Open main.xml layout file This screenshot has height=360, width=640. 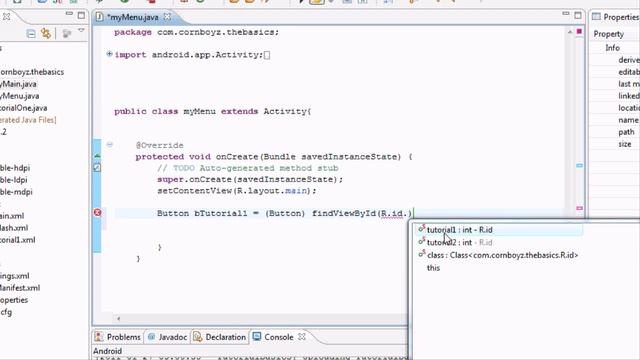pyautogui.click(x=12, y=216)
